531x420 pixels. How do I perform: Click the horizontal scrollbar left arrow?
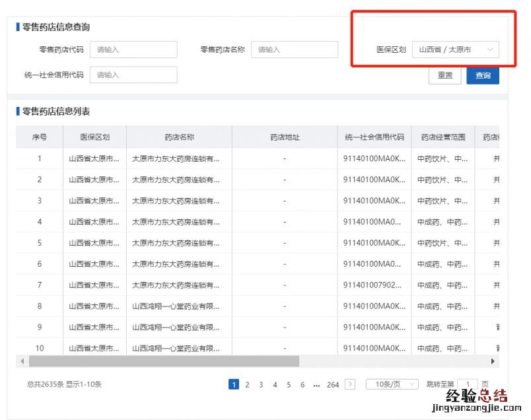coord(22,361)
